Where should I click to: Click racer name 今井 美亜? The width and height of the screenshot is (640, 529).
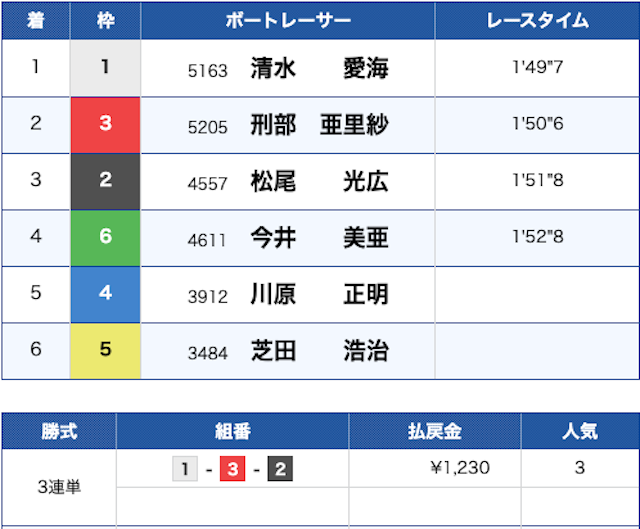pyautogui.click(x=318, y=238)
